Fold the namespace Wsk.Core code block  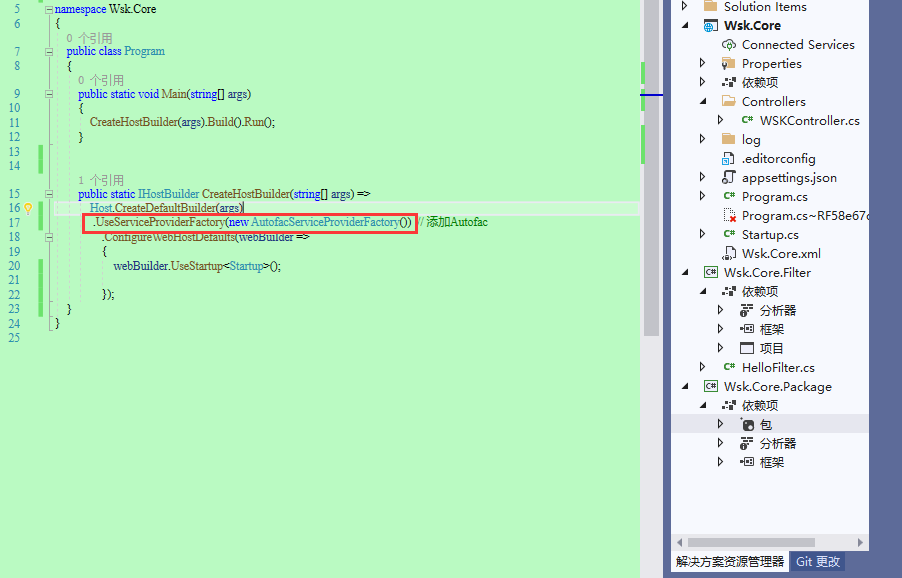pos(49,10)
